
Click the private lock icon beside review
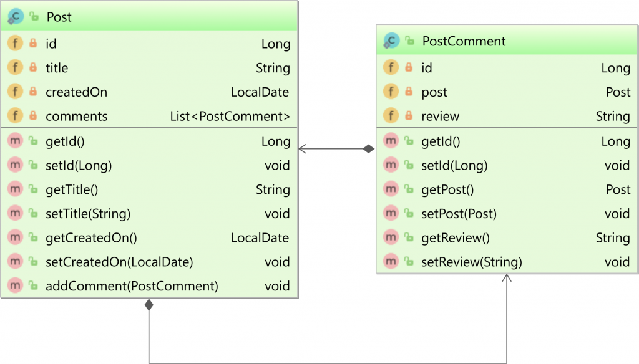point(409,115)
